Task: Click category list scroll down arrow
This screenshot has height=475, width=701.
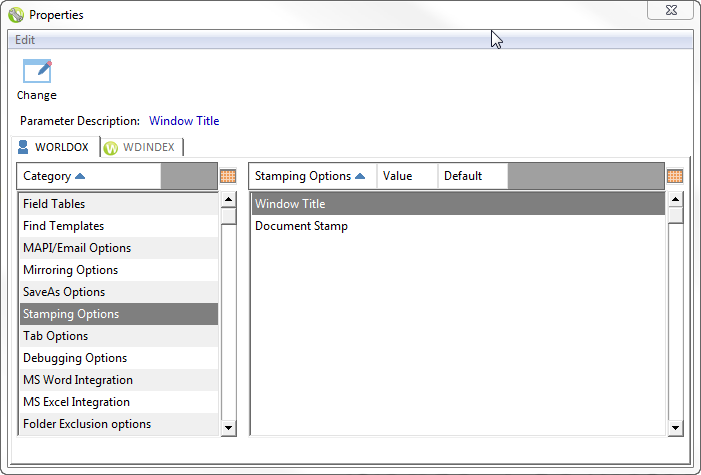Action: (228, 428)
